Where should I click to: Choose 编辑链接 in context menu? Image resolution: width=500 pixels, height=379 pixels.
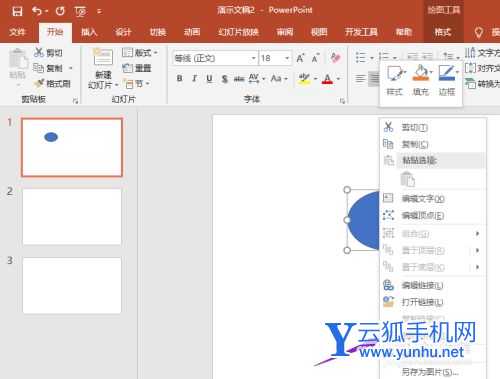433,285
